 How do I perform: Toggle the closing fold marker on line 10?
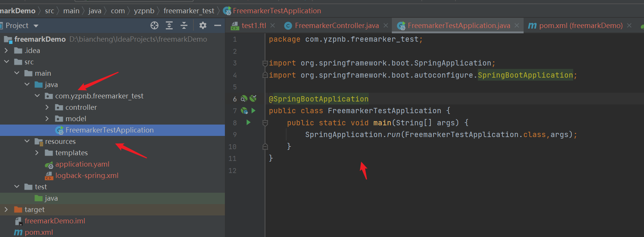click(265, 147)
